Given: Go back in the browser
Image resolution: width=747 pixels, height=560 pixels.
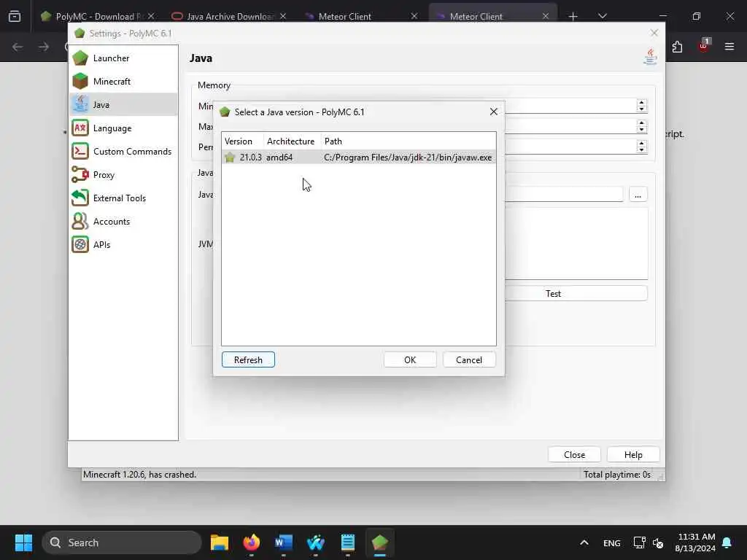Looking at the screenshot, I should [18, 47].
